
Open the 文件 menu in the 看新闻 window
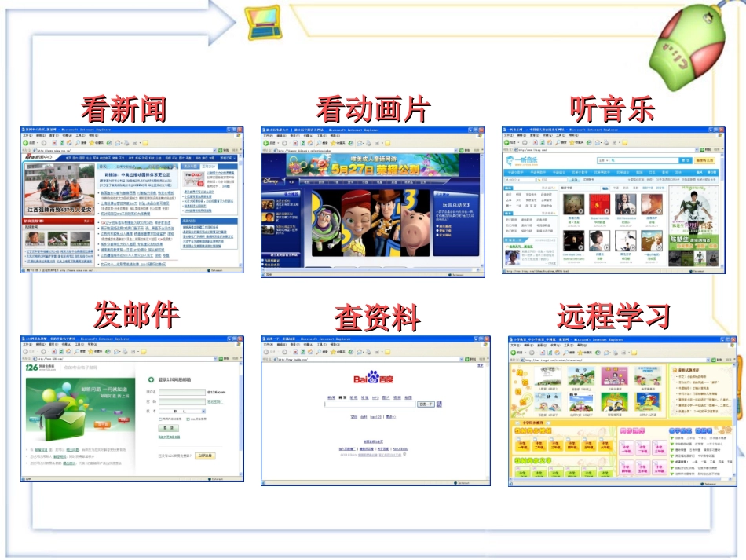click(x=27, y=135)
